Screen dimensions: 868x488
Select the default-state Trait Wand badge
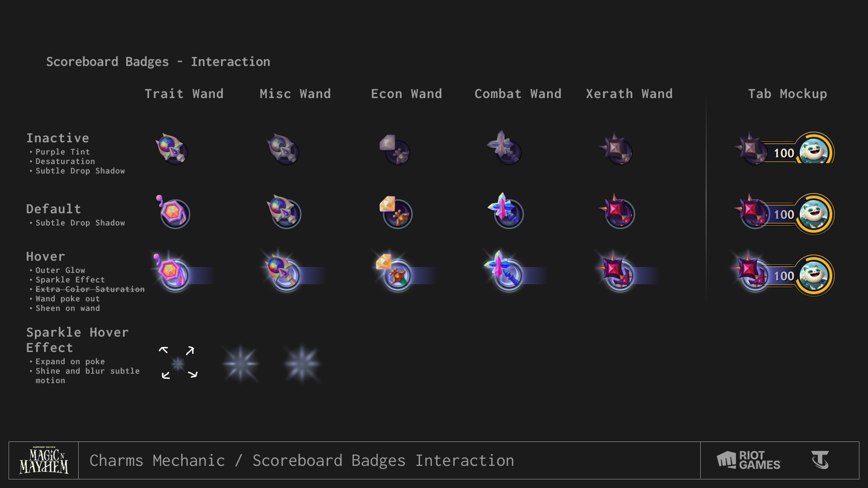(x=173, y=212)
